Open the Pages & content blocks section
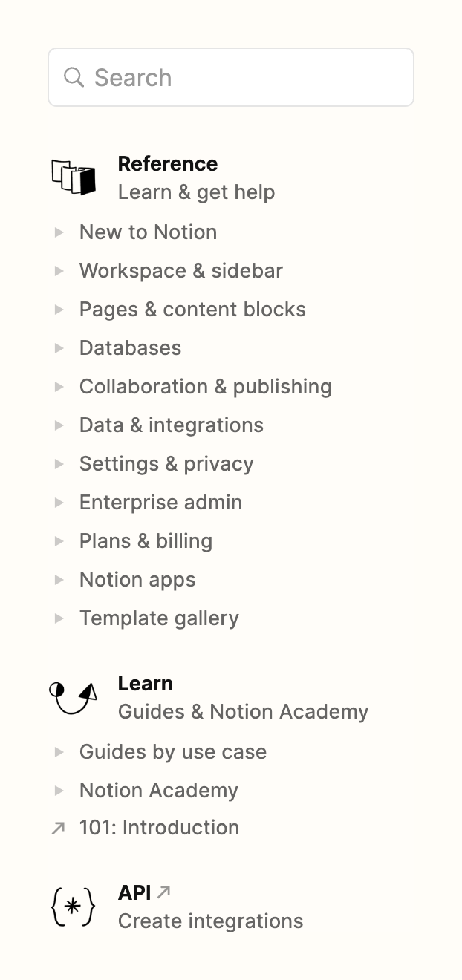 192,309
